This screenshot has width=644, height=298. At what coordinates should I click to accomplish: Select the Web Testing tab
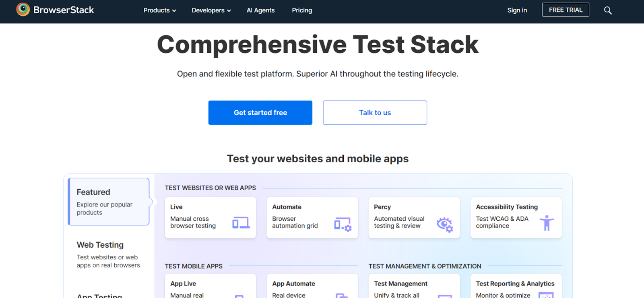pos(109,255)
